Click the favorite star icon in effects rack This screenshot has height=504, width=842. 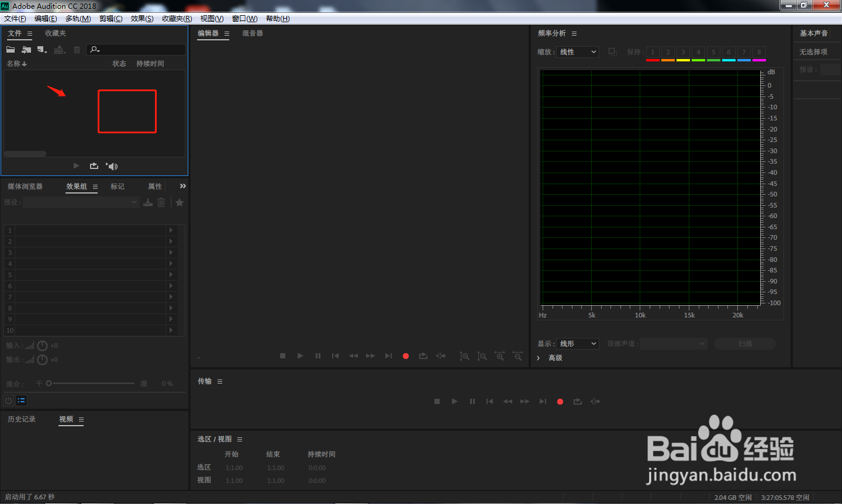coord(180,202)
